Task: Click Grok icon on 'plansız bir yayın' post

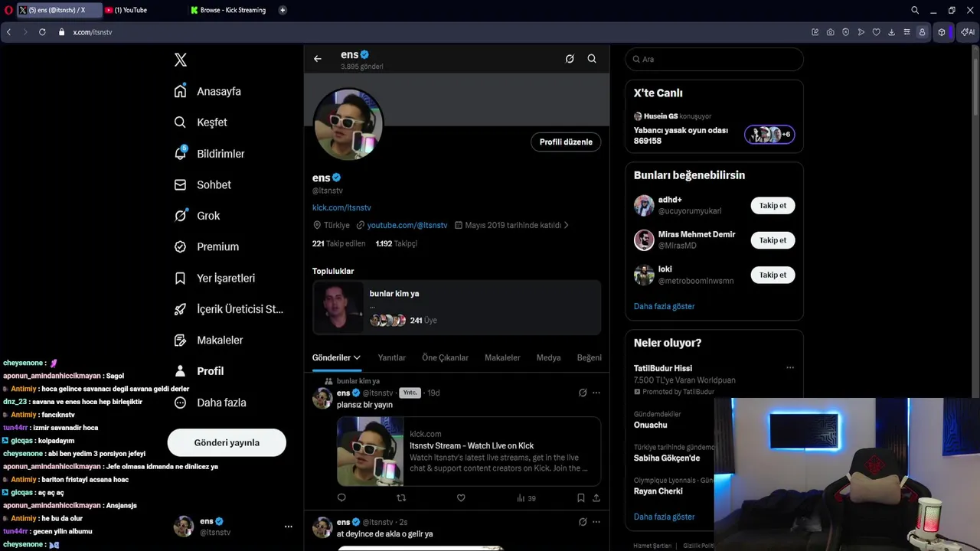Action: [583, 393]
